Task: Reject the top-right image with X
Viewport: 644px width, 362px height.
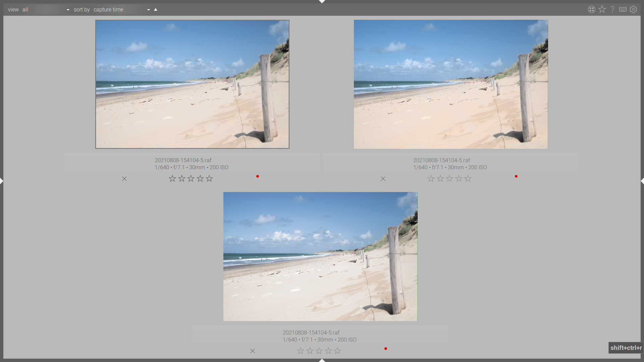Action: pyautogui.click(x=383, y=179)
